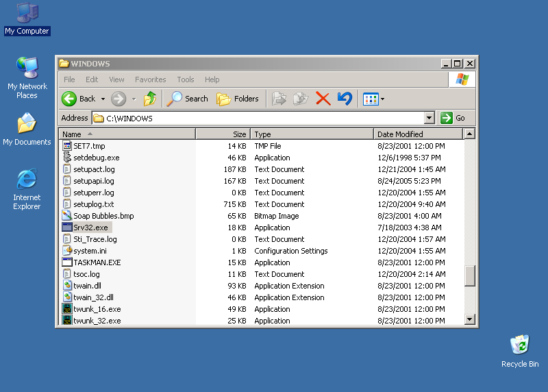Click the twunk_16.exe file icon
The height and width of the screenshot is (392, 548).
coord(66,309)
